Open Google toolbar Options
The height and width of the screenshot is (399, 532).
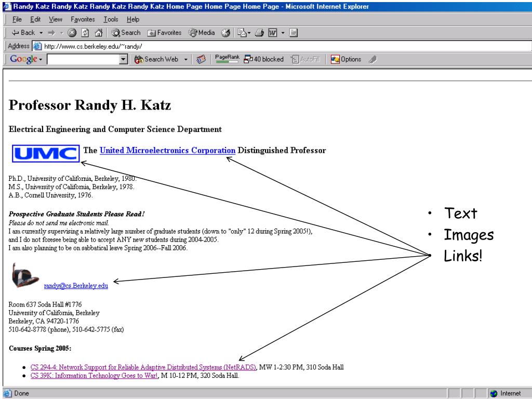pyautogui.click(x=345, y=59)
